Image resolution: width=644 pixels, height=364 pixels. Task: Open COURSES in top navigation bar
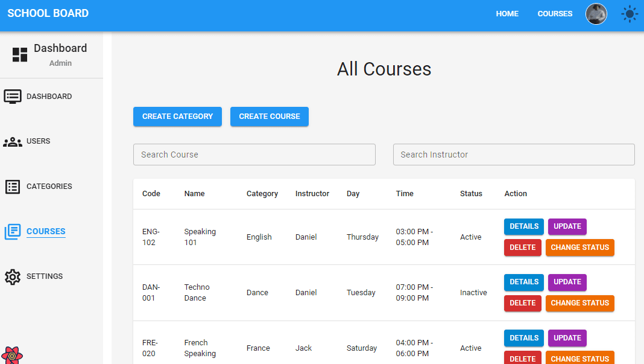tap(555, 14)
